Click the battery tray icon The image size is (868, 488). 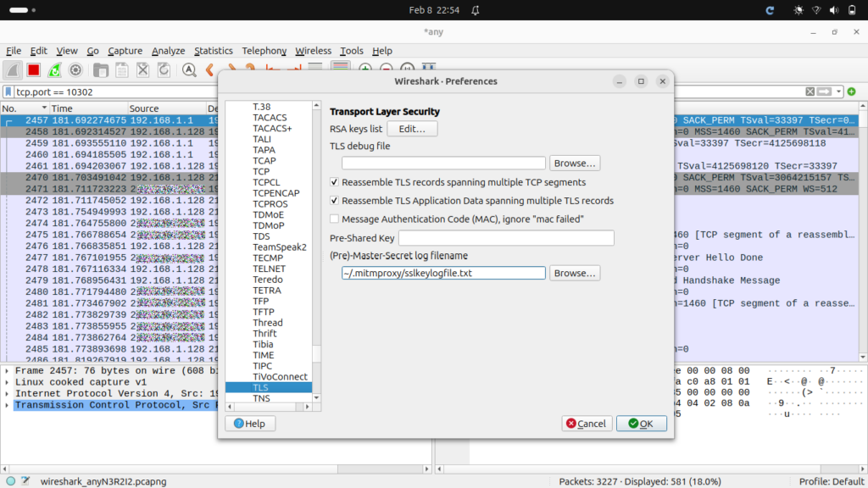pyautogui.click(x=852, y=10)
